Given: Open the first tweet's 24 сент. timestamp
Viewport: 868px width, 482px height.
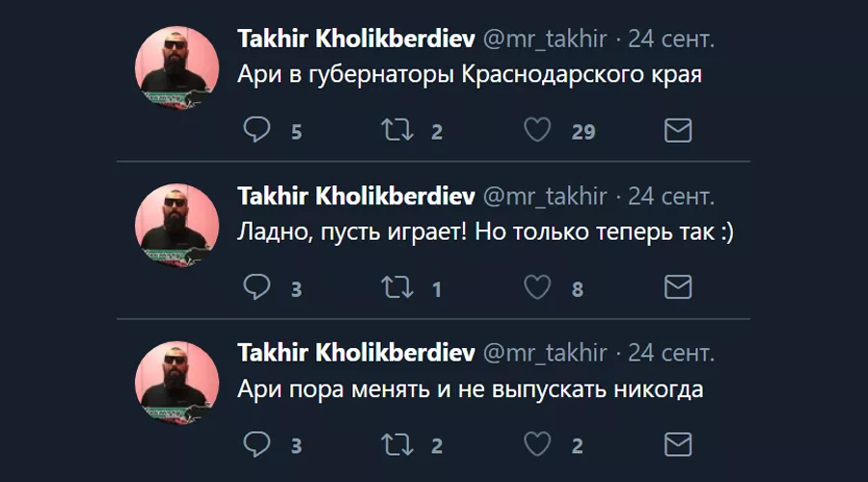Looking at the screenshot, I should (x=671, y=39).
